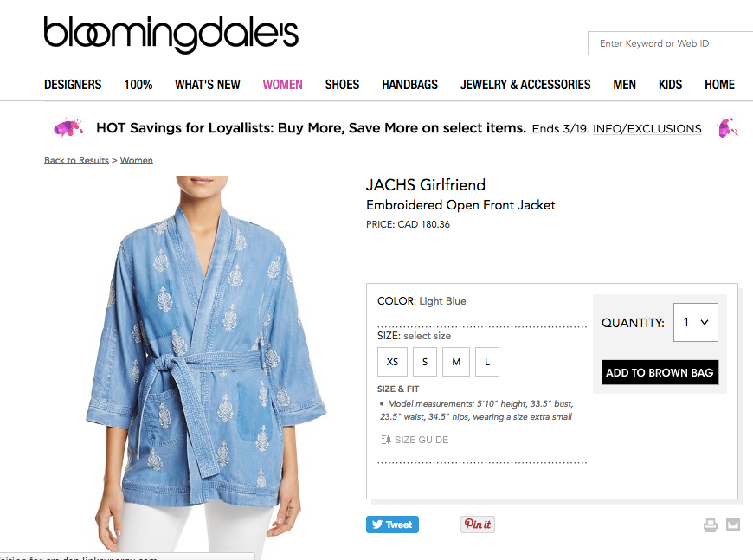Select size S
753x560 pixels.
(x=424, y=362)
